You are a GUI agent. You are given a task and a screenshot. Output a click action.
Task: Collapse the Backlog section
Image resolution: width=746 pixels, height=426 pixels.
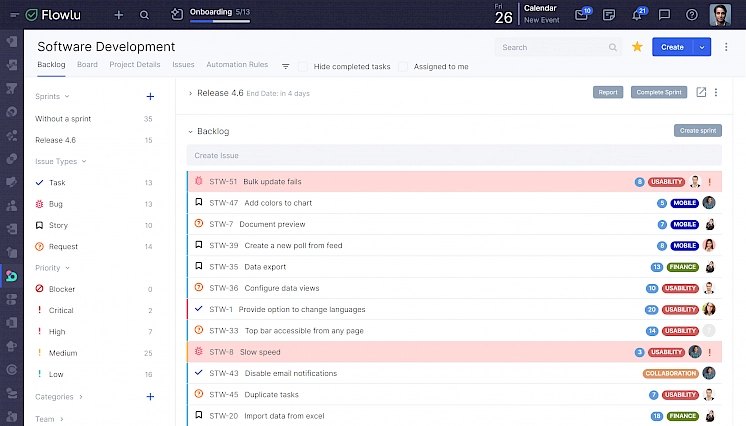(x=190, y=131)
